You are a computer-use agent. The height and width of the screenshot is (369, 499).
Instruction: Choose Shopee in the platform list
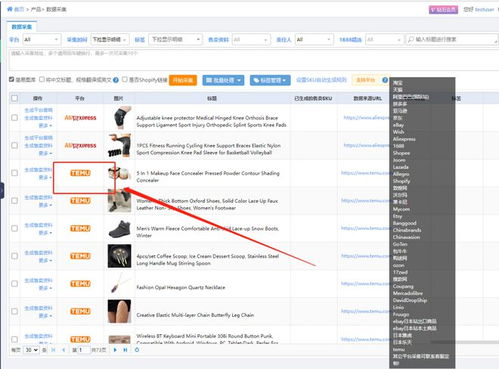401,153
